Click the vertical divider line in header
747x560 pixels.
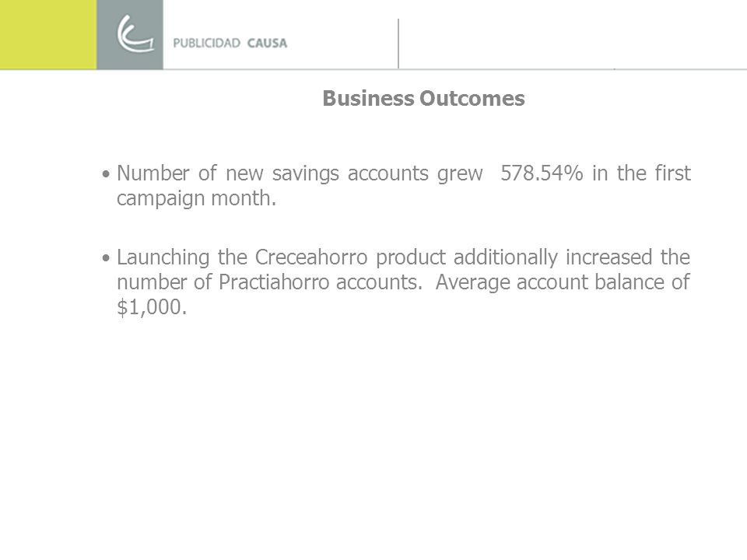point(398,44)
